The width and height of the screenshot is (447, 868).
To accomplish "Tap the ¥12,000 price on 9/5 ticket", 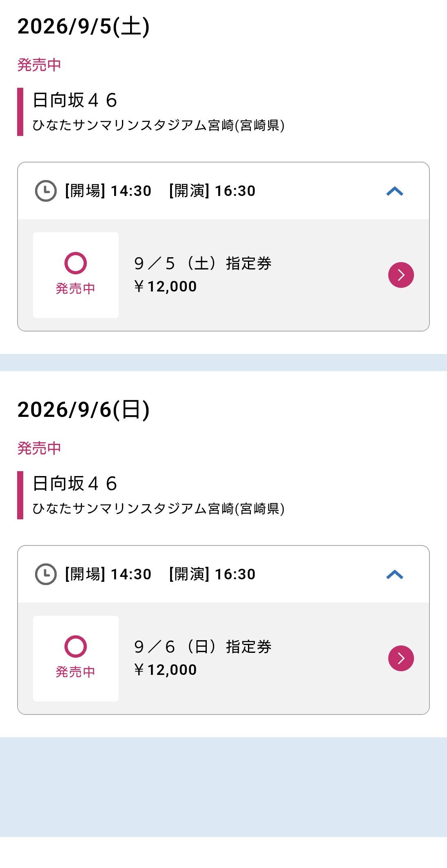I will (x=165, y=286).
